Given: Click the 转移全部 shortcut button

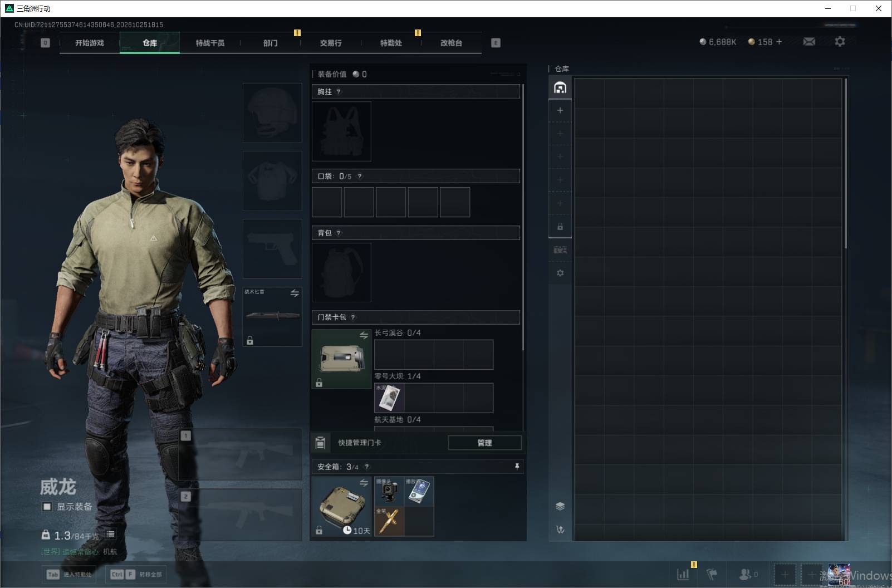Looking at the screenshot, I should tap(136, 574).
